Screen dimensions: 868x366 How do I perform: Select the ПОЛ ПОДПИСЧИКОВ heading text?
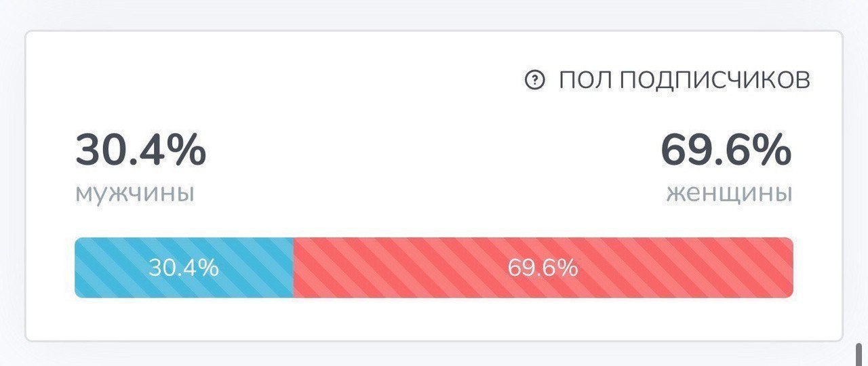point(684,80)
